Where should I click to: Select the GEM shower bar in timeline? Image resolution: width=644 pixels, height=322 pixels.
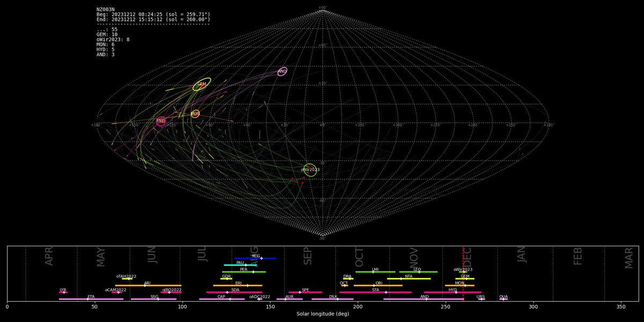coord(465,279)
